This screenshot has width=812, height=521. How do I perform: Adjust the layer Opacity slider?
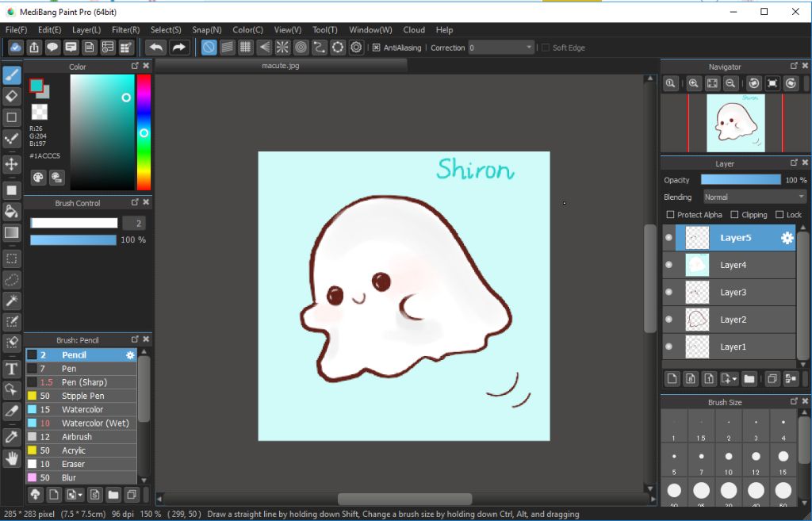(741, 180)
